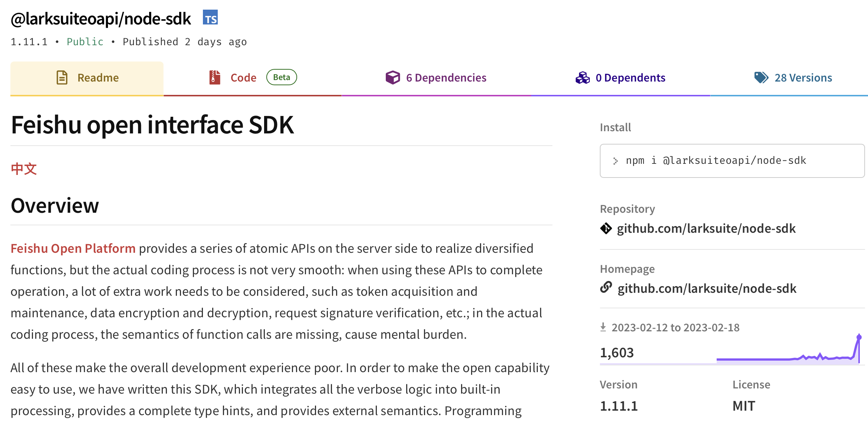Click the Code zip-file icon
Viewport: 868px width, 424px height.
214,77
